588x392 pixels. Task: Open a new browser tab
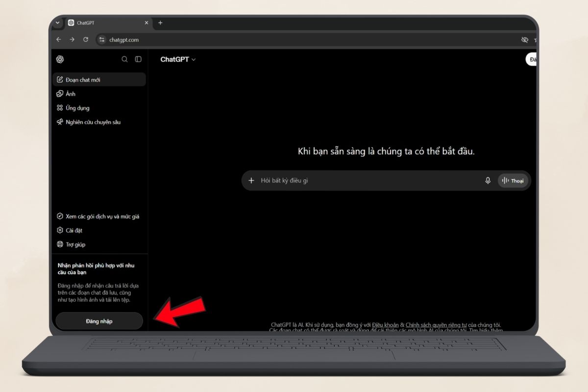pyautogui.click(x=160, y=23)
